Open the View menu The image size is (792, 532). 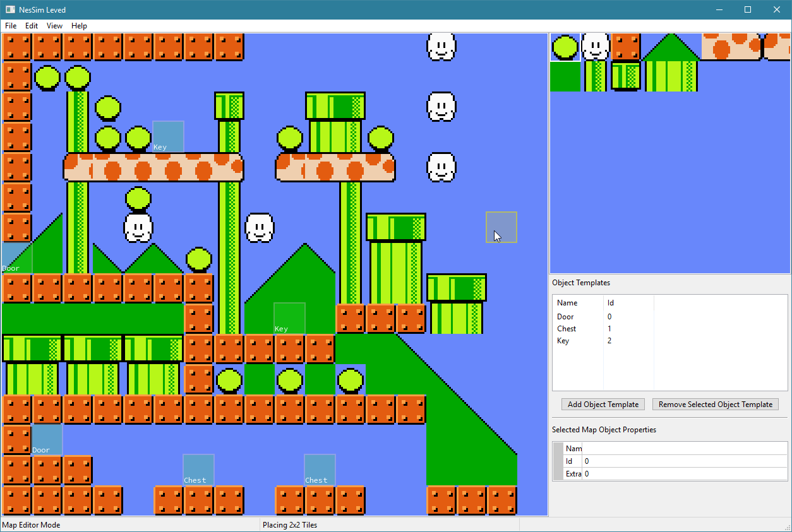55,26
